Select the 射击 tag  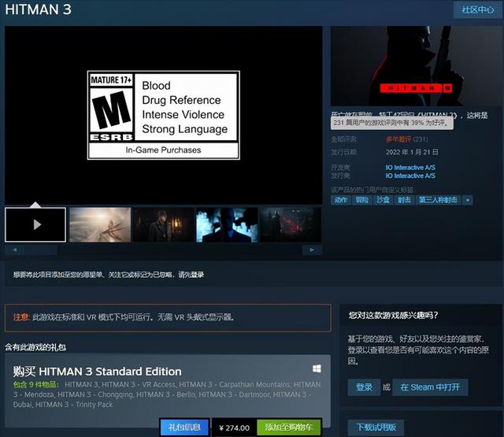[404, 200]
